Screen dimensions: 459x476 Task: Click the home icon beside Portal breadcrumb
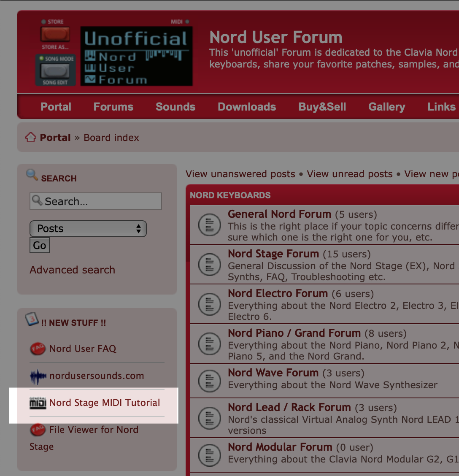pyautogui.click(x=31, y=137)
